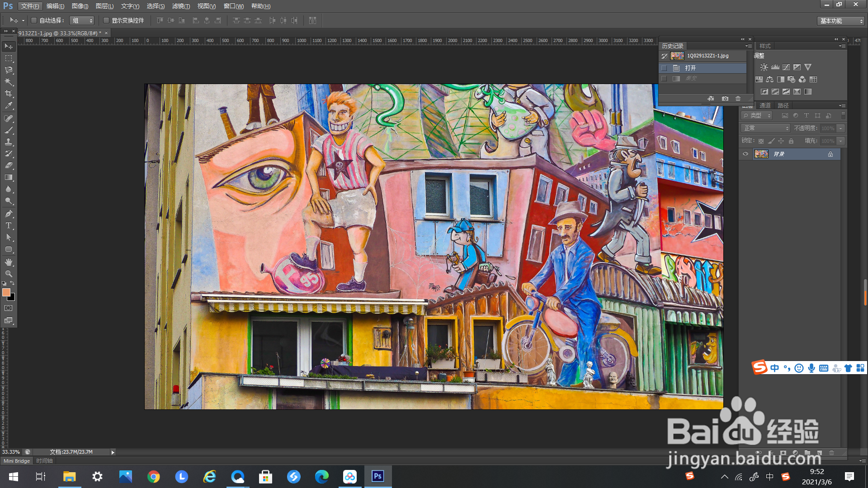The image size is (868, 488).
Task: Select the Magic Wand tool
Action: (x=9, y=82)
